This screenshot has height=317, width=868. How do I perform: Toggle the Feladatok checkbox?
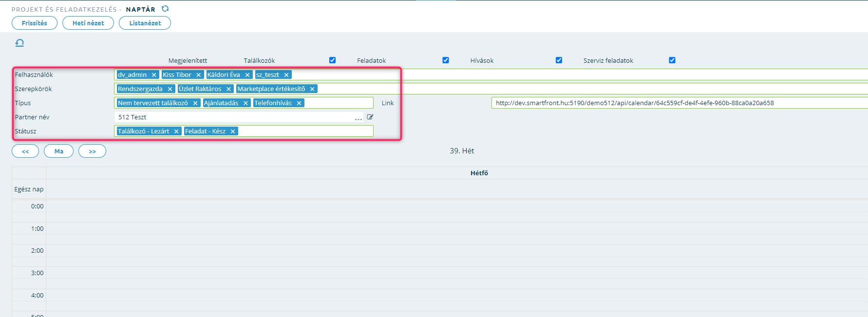click(x=446, y=60)
